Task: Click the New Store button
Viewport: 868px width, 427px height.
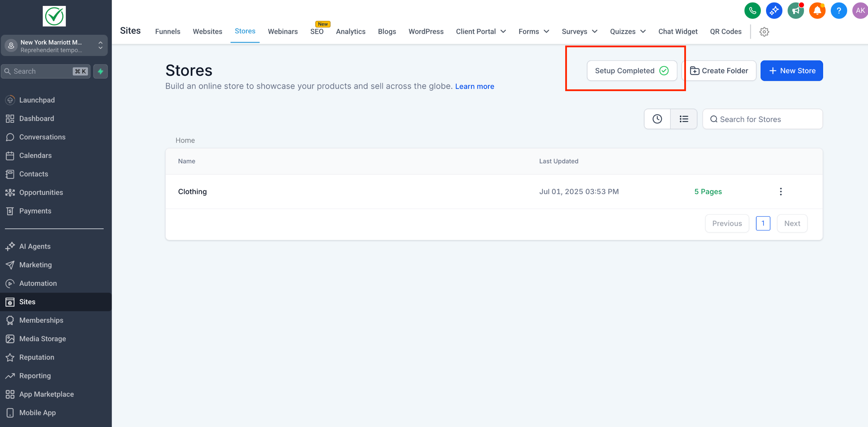Action: [x=791, y=71]
